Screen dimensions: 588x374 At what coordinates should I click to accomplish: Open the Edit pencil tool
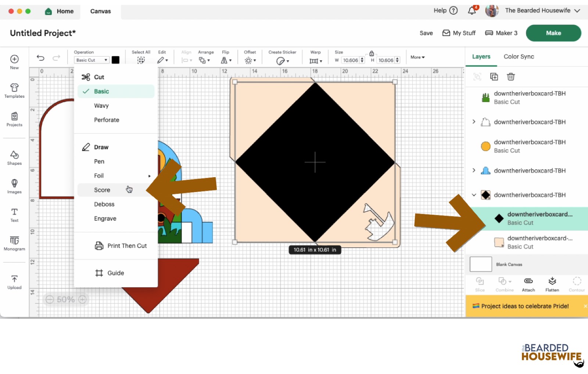162,60
